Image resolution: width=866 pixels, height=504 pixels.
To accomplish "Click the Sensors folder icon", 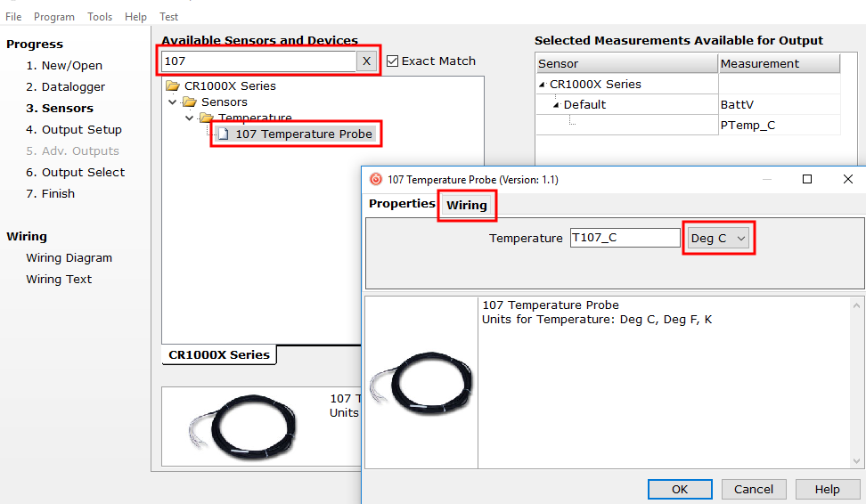I will point(190,102).
